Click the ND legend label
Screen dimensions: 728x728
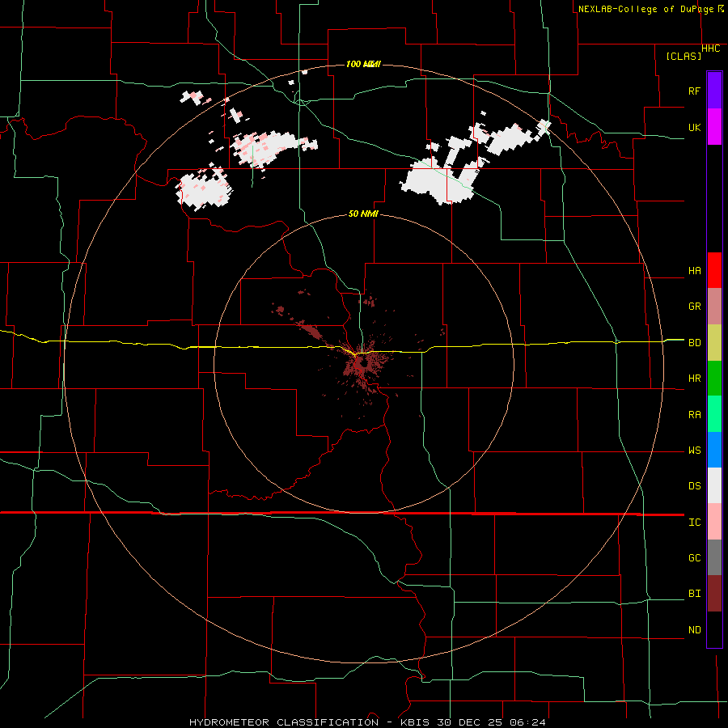694,630
